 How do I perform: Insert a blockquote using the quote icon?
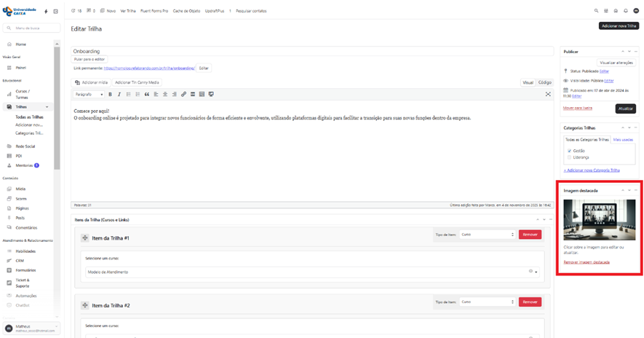pyautogui.click(x=147, y=94)
